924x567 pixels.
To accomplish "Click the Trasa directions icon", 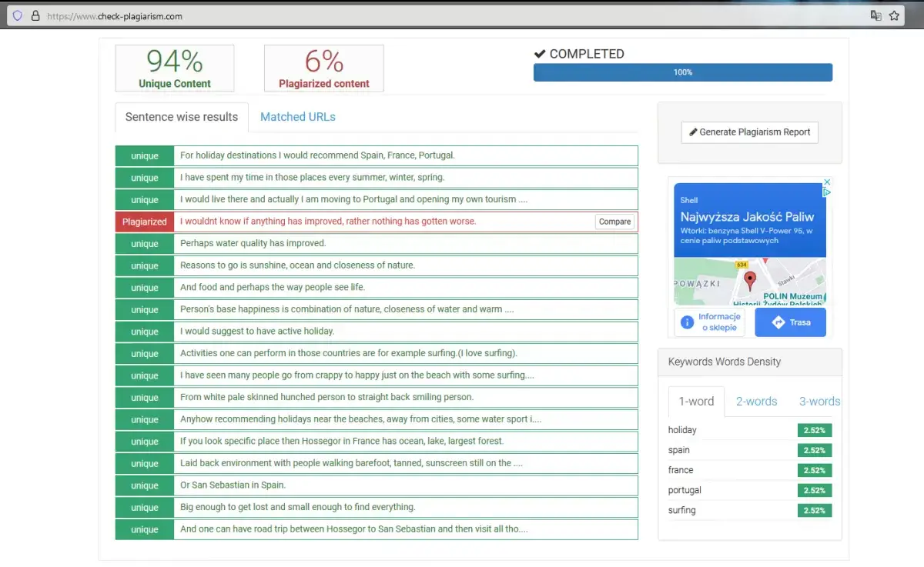I will coord(778,322).
